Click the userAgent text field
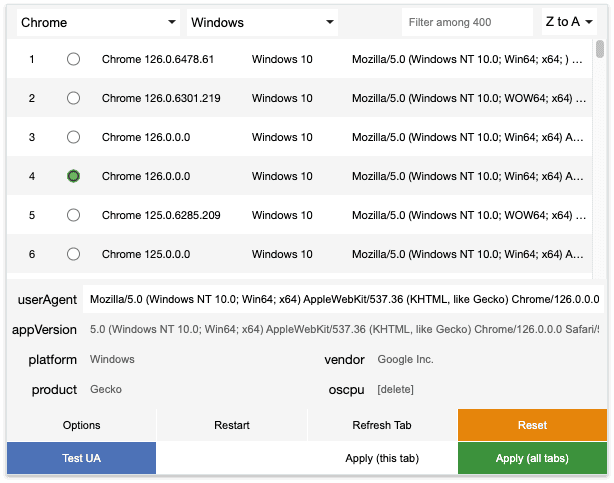This screenshot has width=614, height=483. pos(343,299)
